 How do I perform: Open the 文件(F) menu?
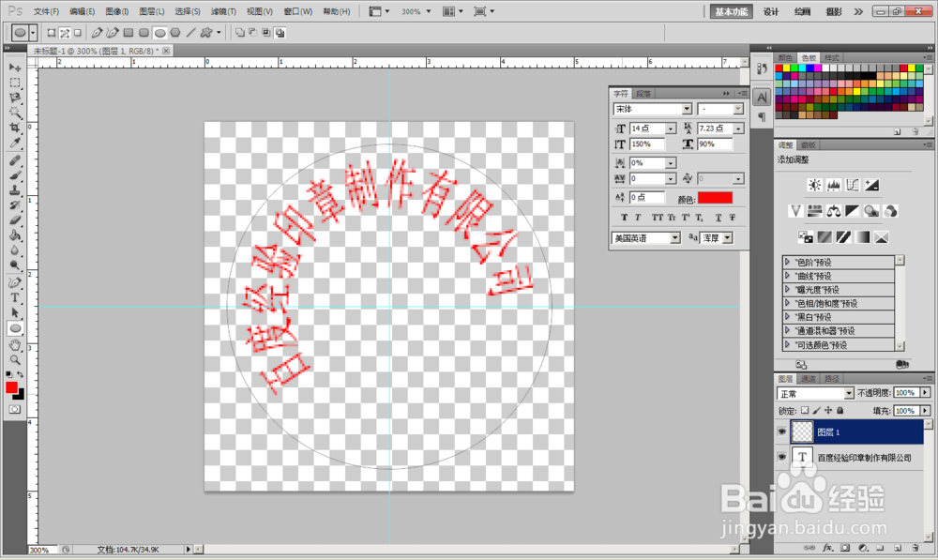[46, 11]
